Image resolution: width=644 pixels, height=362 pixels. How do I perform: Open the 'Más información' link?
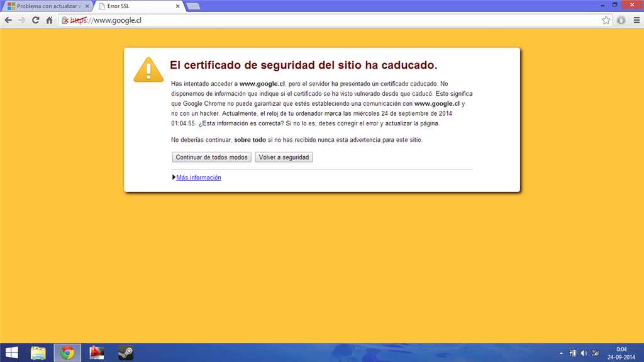199,178
